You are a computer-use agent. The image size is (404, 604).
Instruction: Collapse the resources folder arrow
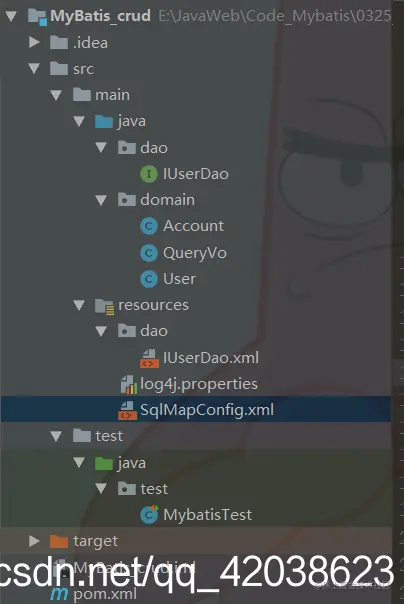click(x=79, y=305)
